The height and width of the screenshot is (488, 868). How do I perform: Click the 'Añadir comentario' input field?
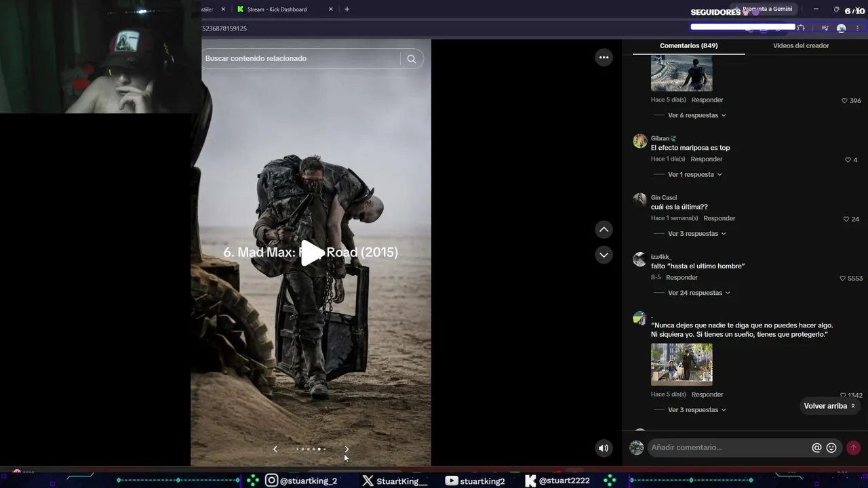tap(729, 447)
